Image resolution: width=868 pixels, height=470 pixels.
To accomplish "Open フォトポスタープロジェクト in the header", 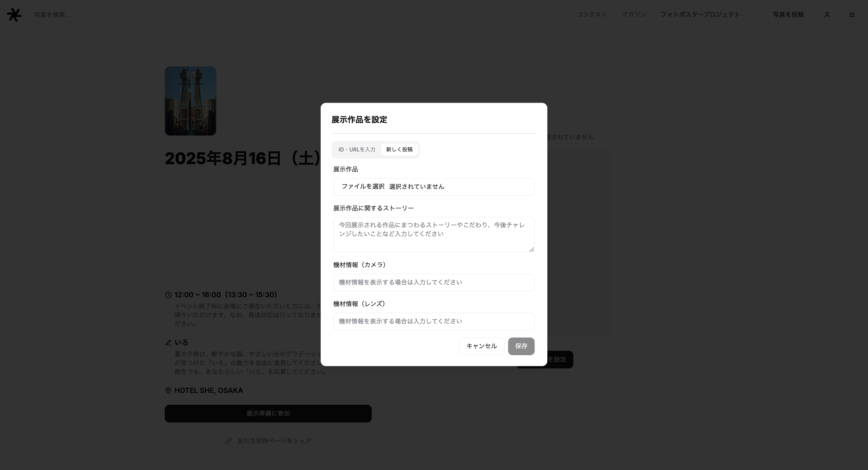I will tap(700, 14).
